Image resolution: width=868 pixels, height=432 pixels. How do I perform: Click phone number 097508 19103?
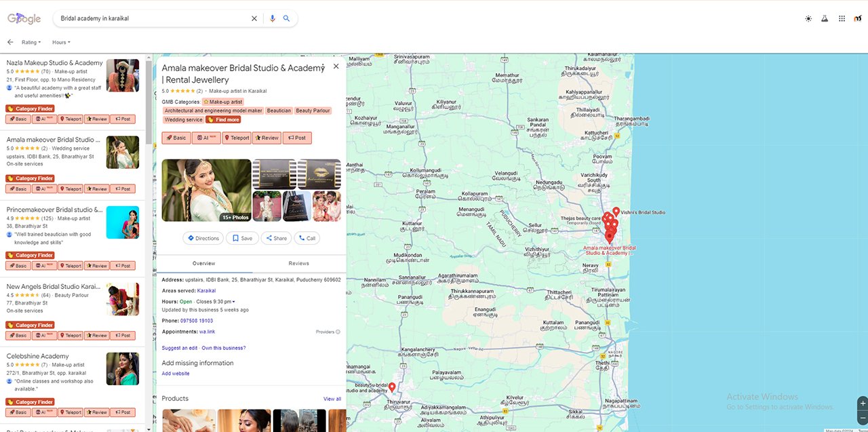197,321
